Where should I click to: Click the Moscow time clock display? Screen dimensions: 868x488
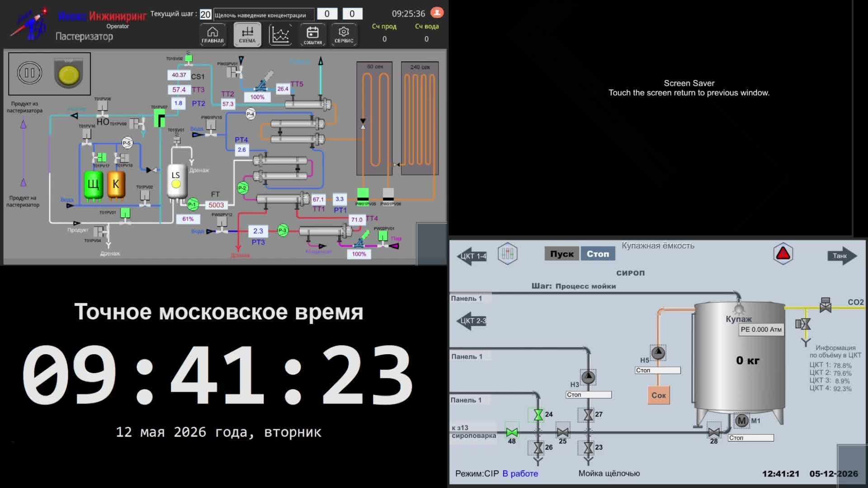point(217,375)
